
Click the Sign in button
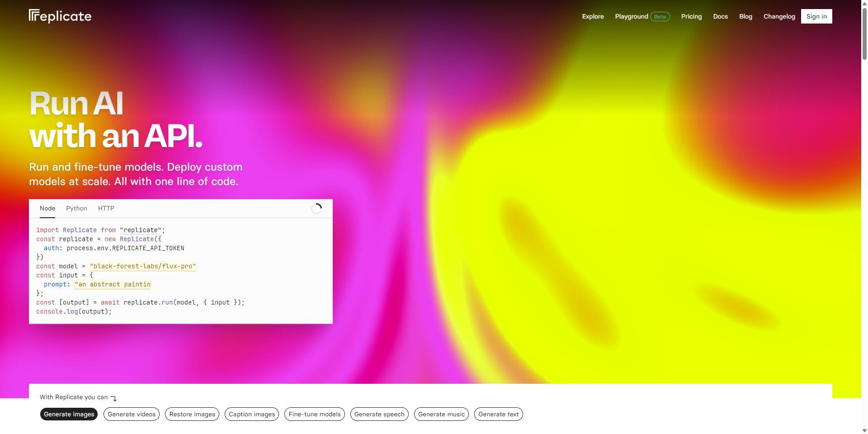click(x=816, y=17)
